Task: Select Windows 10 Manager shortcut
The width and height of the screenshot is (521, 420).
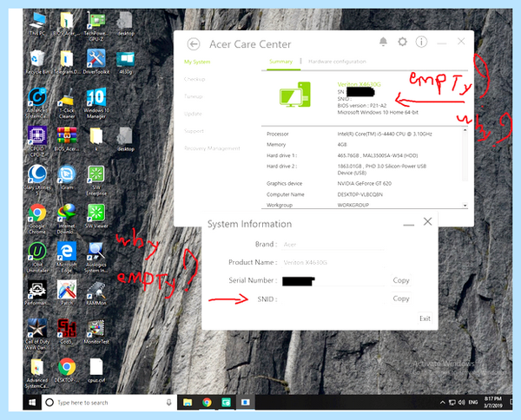Action: pyautogui.click(x=96, y=103)
